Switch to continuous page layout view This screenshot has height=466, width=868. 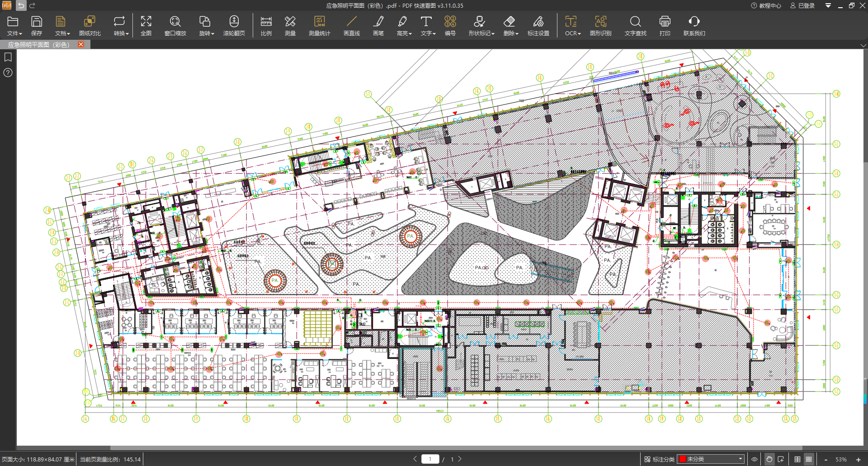point(809,459)
